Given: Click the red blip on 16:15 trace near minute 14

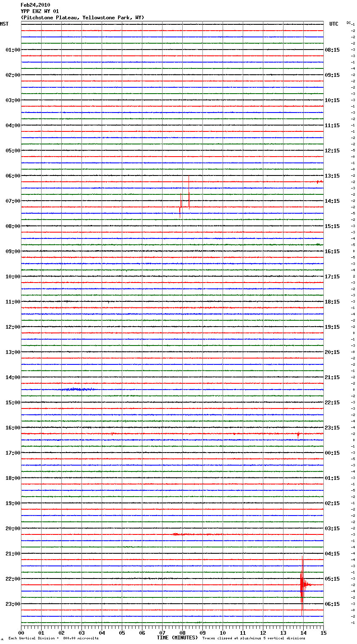Looking at the screenshot, I should pos(298,435).
